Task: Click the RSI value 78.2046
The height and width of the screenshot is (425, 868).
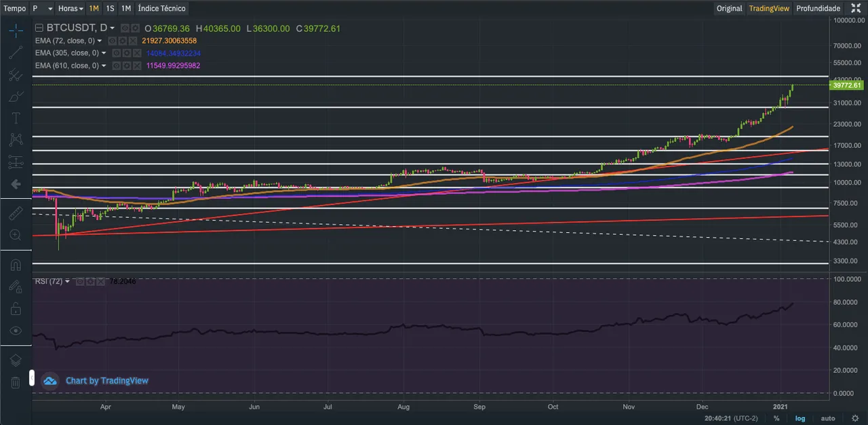Action: [123, 281]
